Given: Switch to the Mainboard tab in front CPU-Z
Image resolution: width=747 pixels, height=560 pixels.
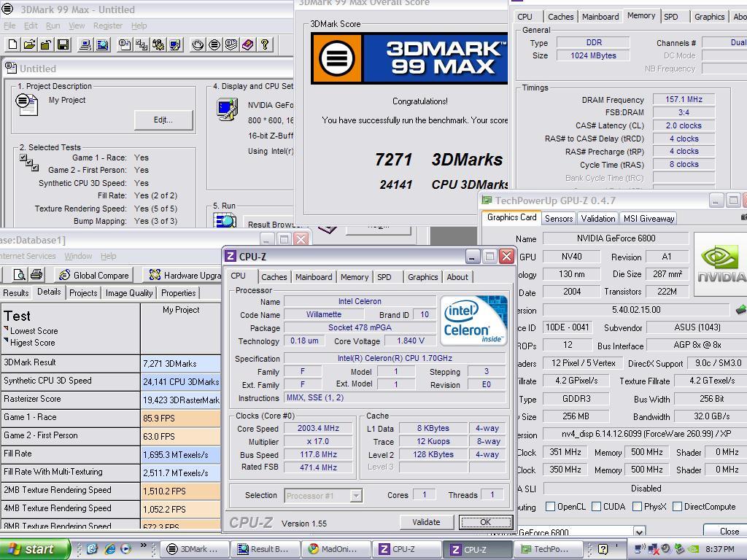Looking at the screenshot, I should pos(314,276).
